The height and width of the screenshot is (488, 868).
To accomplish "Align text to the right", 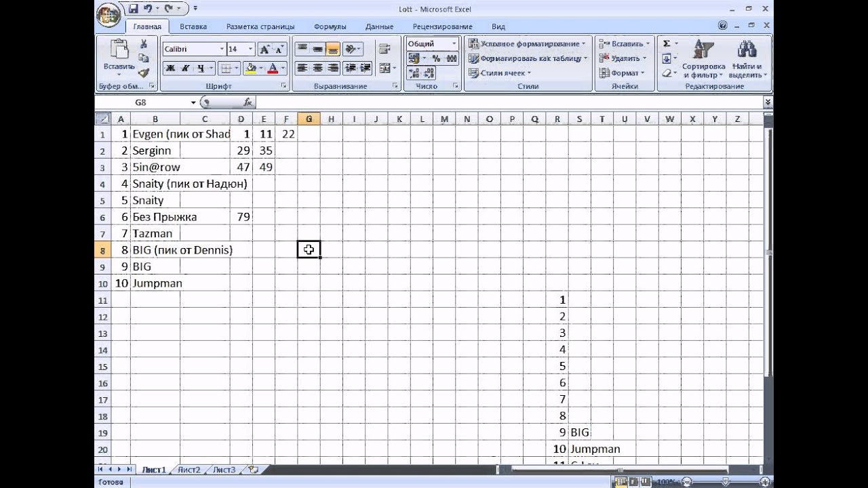I will pos(332,68).
